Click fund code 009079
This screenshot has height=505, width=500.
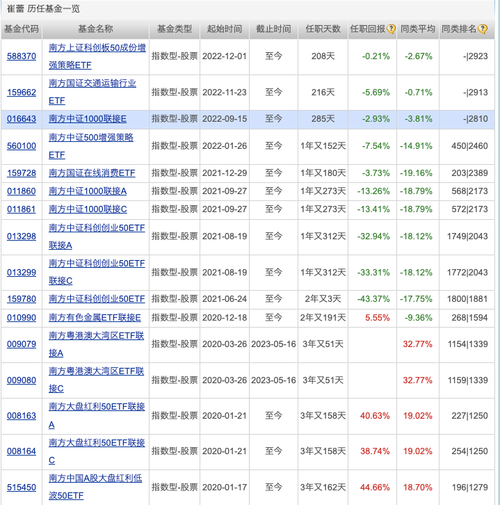tap(22, 344)
